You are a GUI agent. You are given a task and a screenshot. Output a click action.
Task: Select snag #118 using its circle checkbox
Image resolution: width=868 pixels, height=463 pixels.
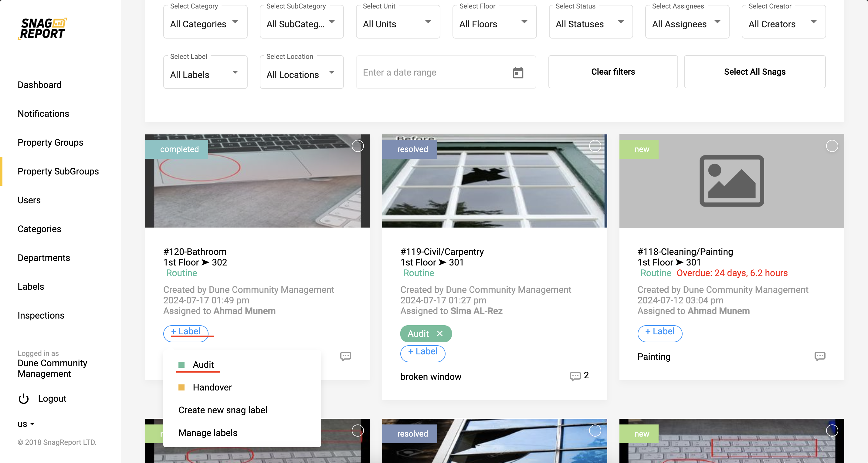(832, 146)
